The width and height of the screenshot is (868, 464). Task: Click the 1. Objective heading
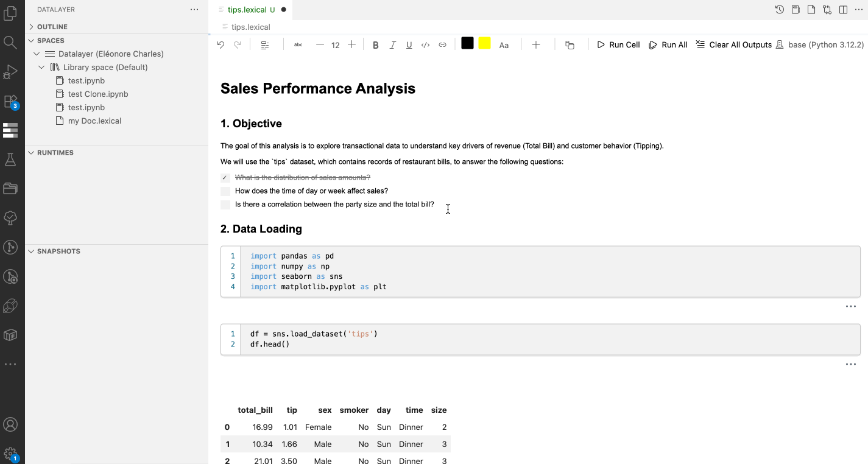[x=251, y=124]
